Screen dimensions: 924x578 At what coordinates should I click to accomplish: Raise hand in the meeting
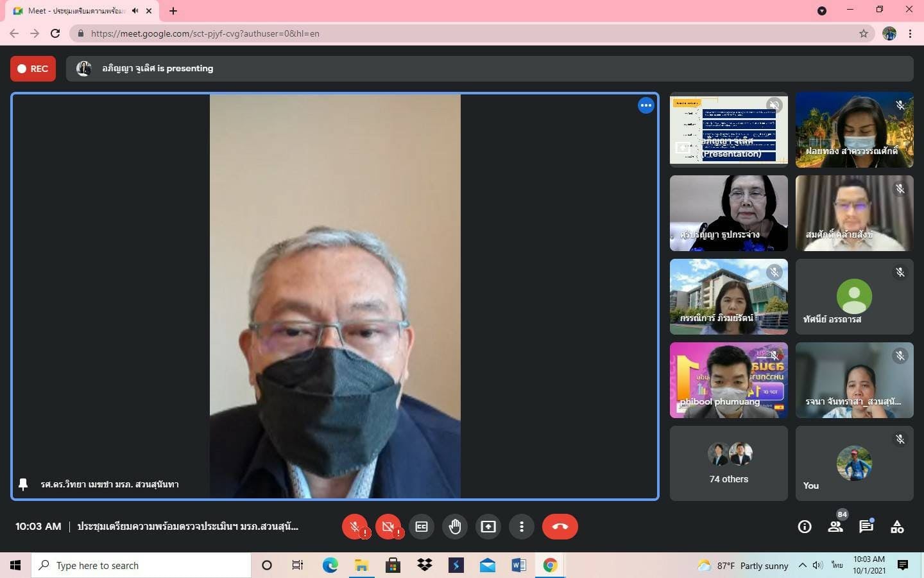pyautogui.click(x=455, y=527)
